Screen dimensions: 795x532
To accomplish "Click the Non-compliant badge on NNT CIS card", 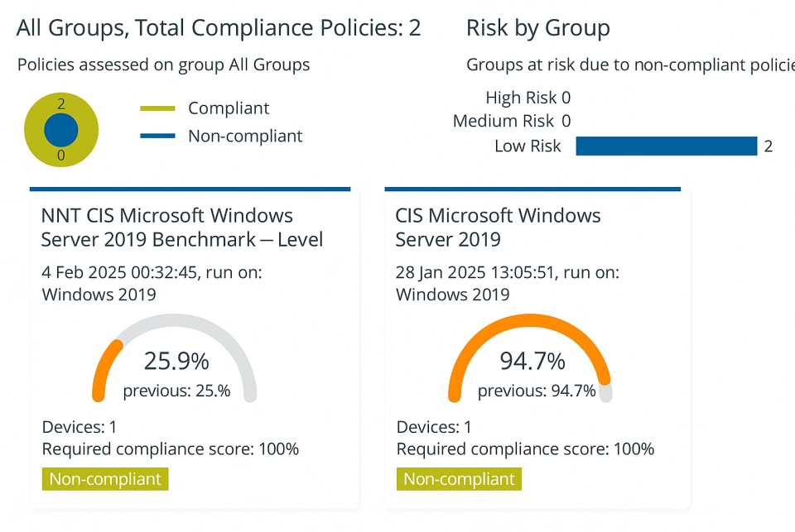I will coord(105,479).
